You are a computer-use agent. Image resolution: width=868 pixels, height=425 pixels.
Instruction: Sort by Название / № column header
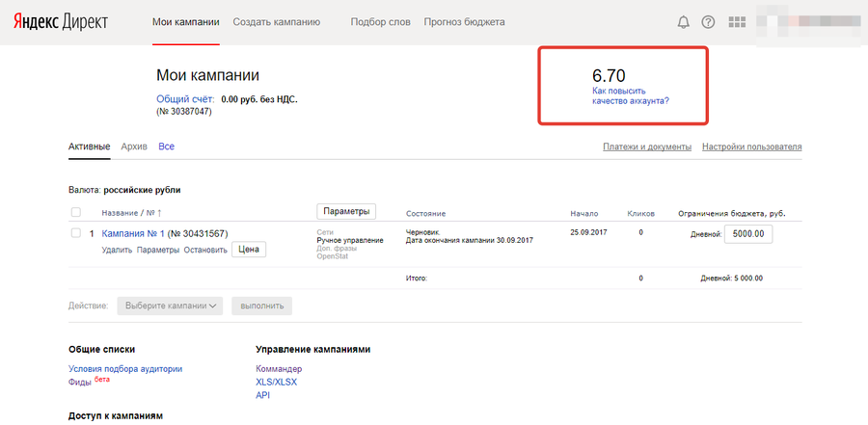[132, 213]
